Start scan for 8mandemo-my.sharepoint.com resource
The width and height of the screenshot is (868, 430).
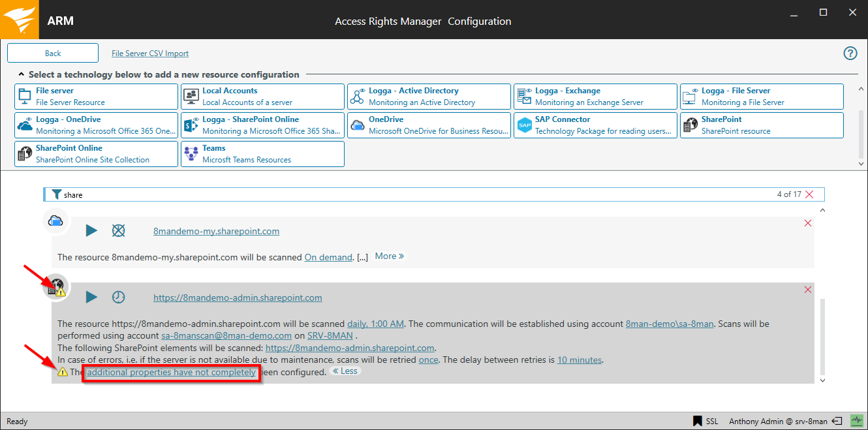91,230
